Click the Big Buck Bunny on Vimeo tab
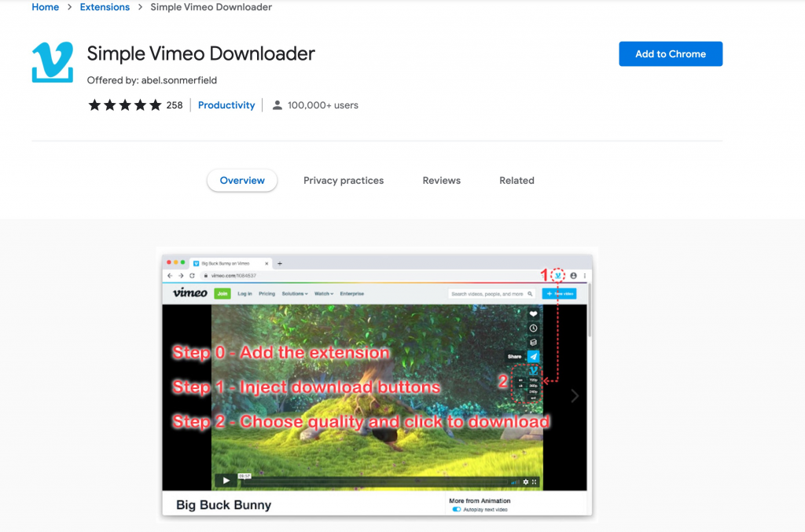Image resolution: width=805 pixels, height=532 pixels. click(x=230, y=263)
